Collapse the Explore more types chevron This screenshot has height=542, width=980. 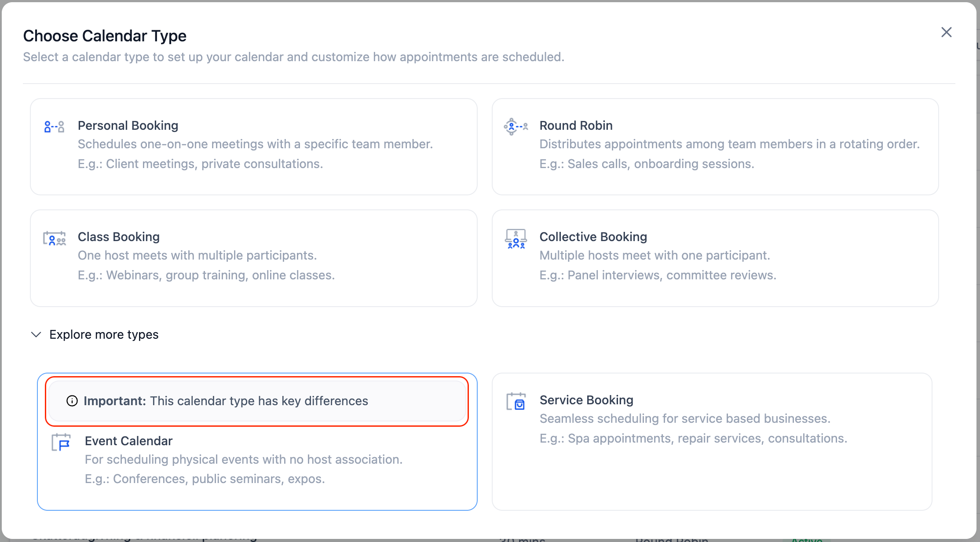[36, 335]
